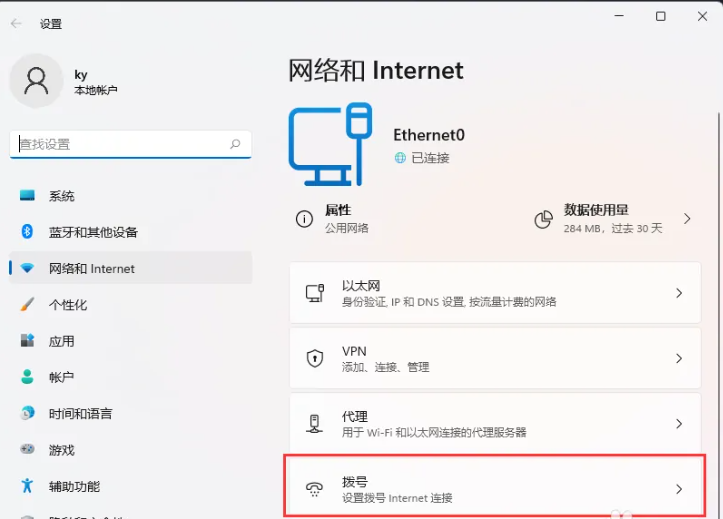The width and height of the screenshot is (723, 519).
Task: Open 以太网 settings
Action: click(495, 293)
